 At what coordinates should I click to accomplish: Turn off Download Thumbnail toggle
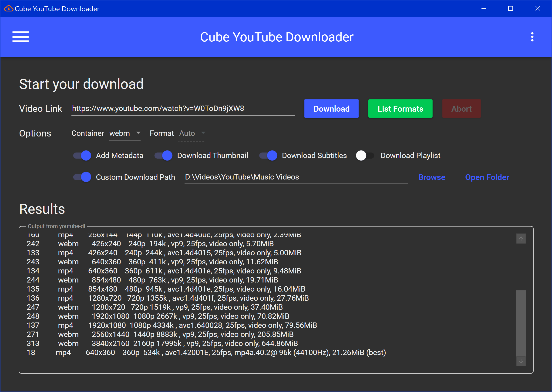click(x=163, y=156)
